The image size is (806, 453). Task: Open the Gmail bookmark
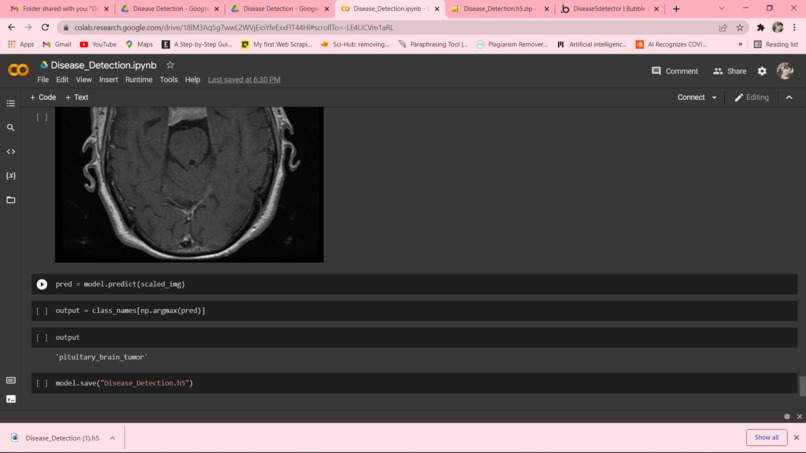tap(57, 45)
